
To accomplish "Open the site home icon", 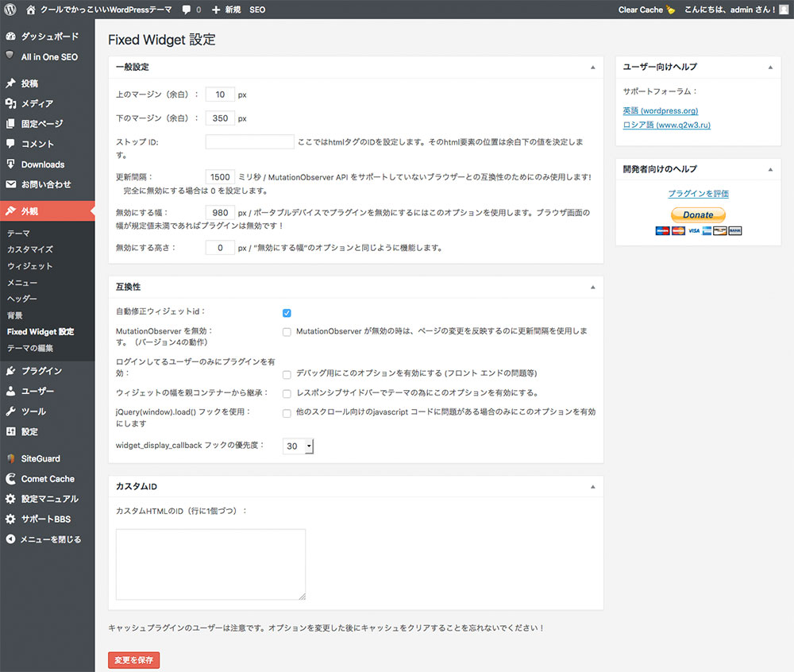I will point(31,10).
